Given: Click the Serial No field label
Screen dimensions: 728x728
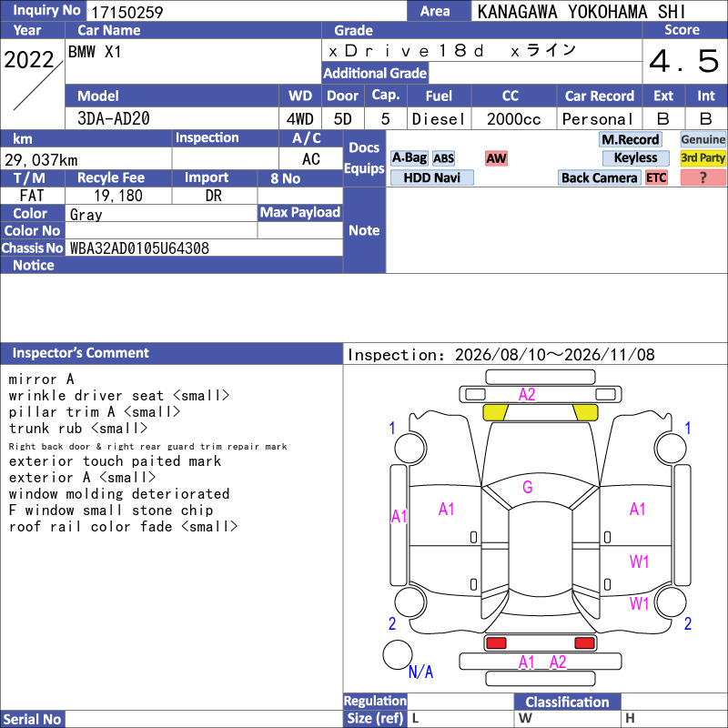Looking at the screenshot, I should tap(32, 719).
